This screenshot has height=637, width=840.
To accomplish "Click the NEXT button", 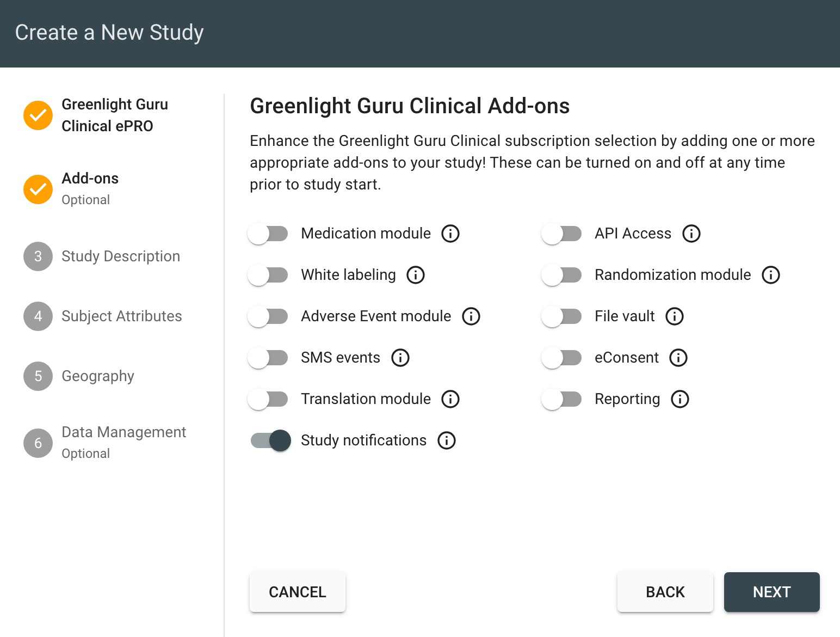I will 771,592.
